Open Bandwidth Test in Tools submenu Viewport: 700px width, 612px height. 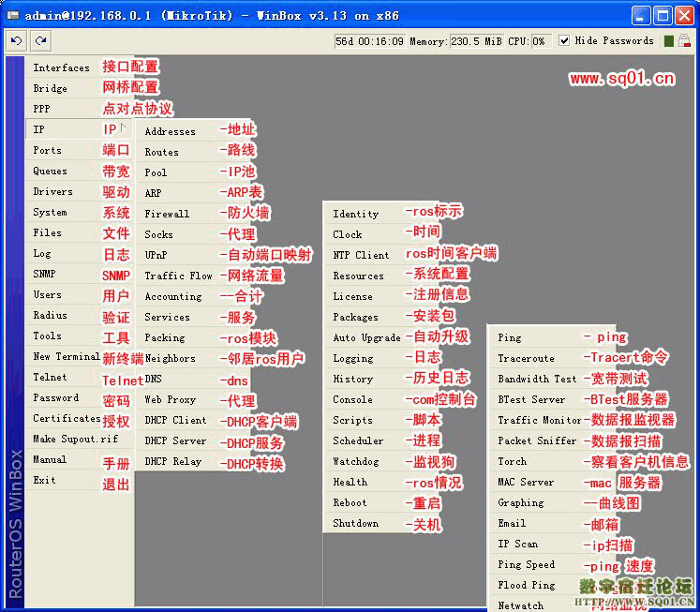(x=552, y=379)
